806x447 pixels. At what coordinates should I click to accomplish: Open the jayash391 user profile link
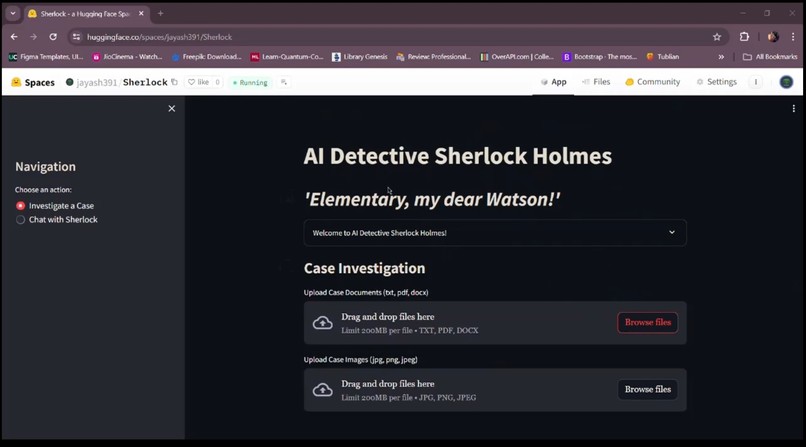pos(96,82)
